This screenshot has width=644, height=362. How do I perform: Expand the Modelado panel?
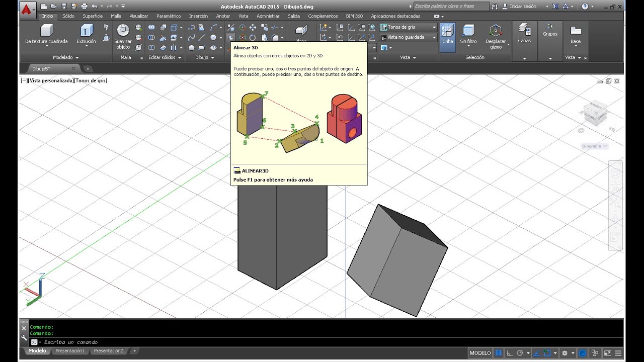(65, 57)
